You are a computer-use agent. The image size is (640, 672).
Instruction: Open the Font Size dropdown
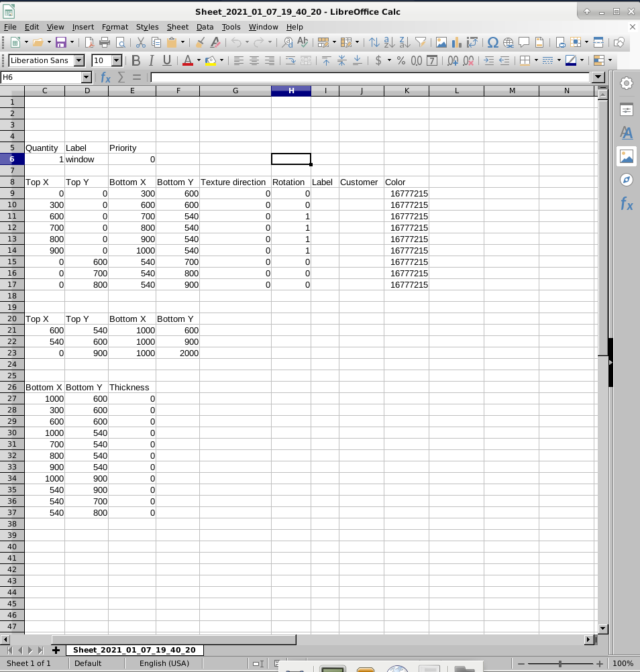point(117,60)
